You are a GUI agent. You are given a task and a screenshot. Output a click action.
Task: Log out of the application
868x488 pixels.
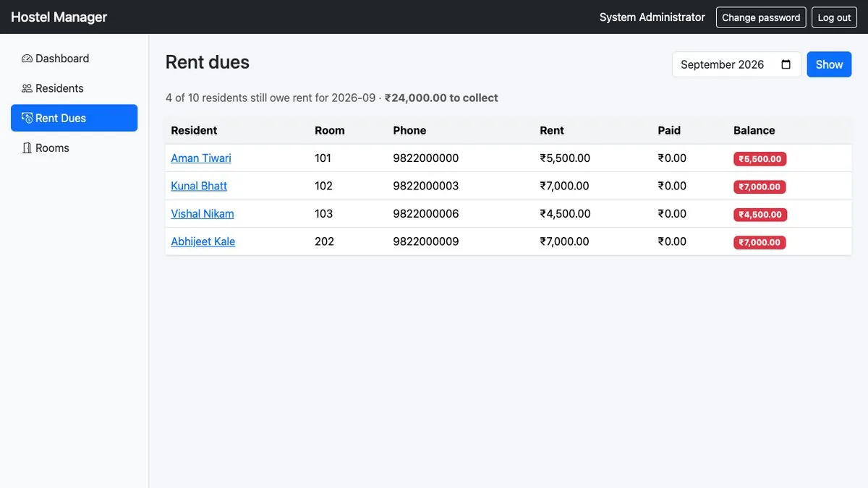tap(834, 17)
